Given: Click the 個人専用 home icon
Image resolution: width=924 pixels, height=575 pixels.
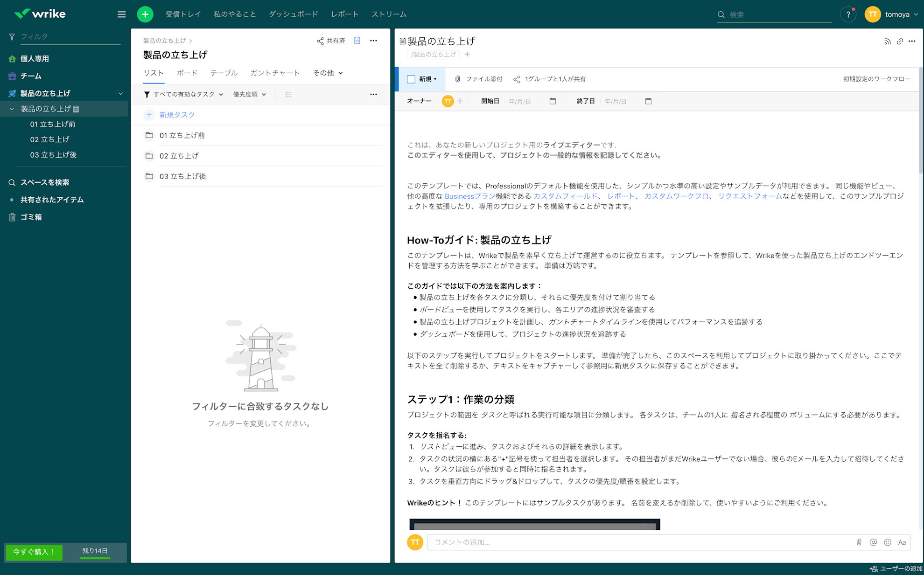Looking at the screenshot, I should pyautogui.click(x=12, y=59).
